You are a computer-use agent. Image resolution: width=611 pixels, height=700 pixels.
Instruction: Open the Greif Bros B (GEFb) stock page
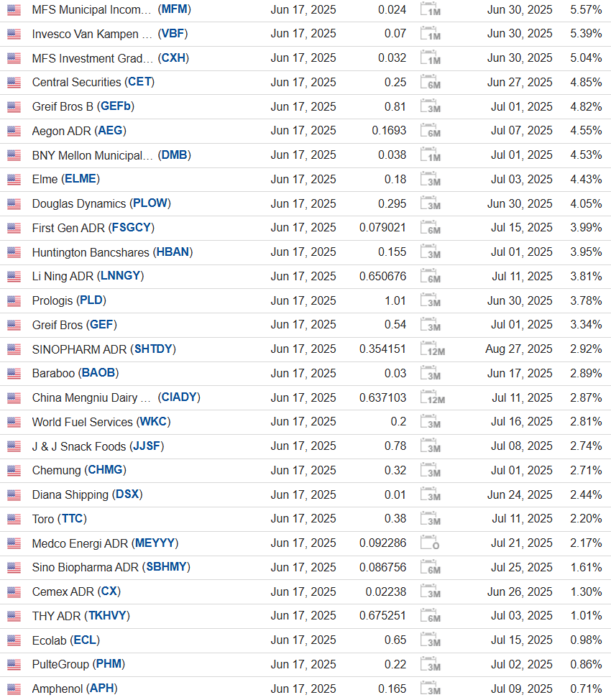tap(83, 106)
